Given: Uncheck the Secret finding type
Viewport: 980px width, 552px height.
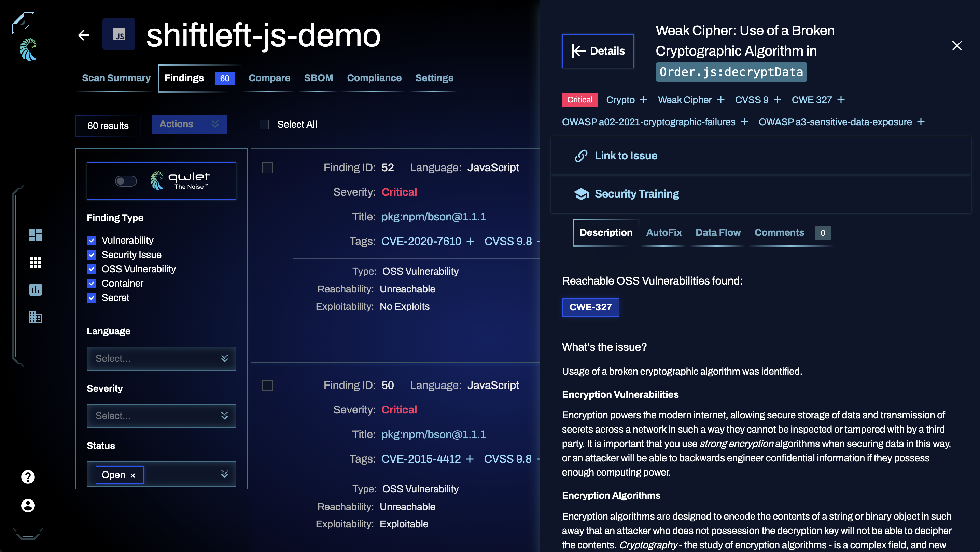Looking at the screenshot, I should point(92,298).
